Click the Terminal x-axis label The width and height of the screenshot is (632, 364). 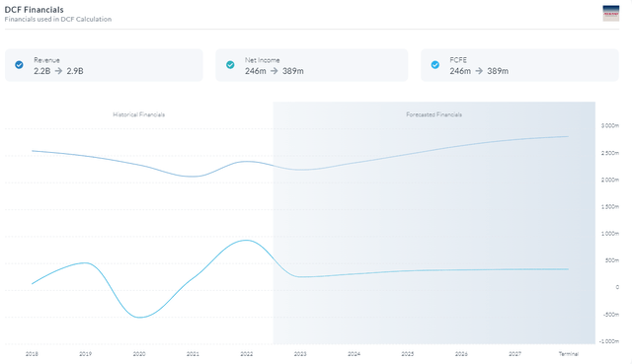point(569,354)
